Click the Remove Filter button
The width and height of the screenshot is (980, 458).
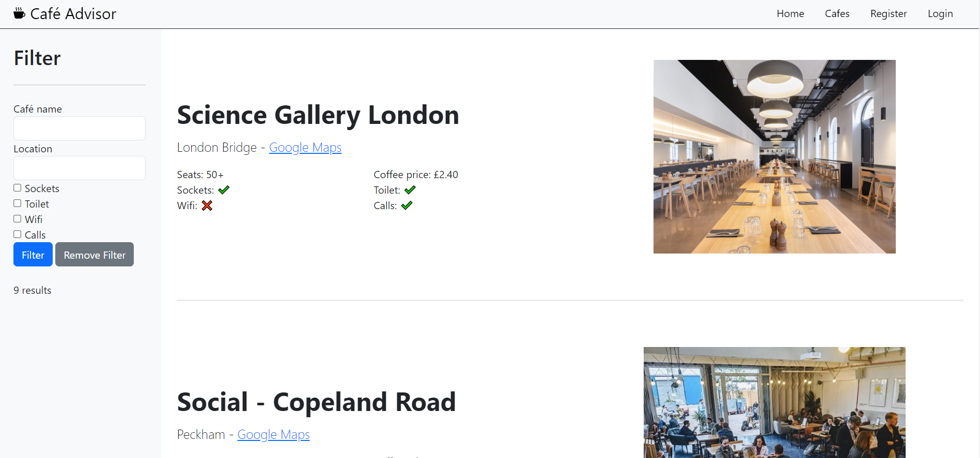pyautogui.click(x=95, y=255)
